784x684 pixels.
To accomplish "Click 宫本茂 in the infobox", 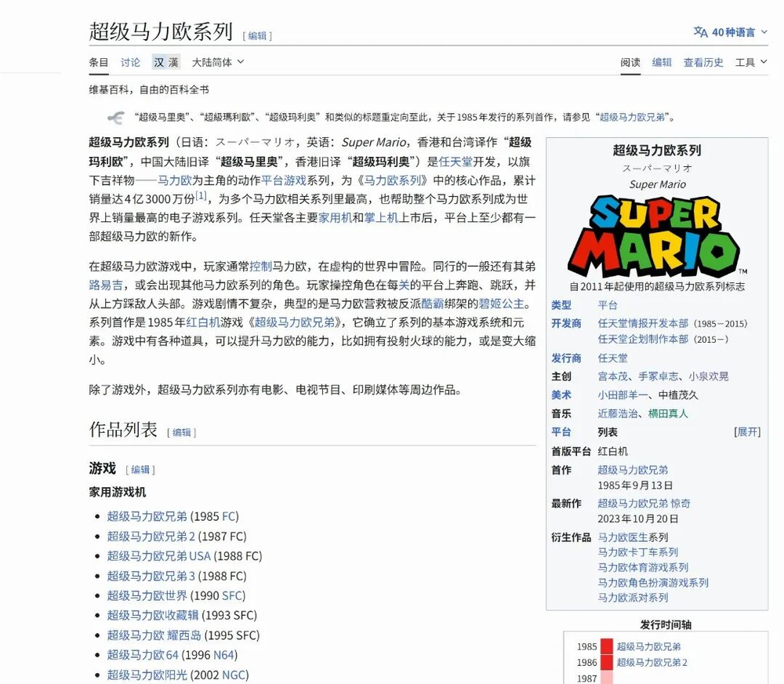I will click(613, 377).
